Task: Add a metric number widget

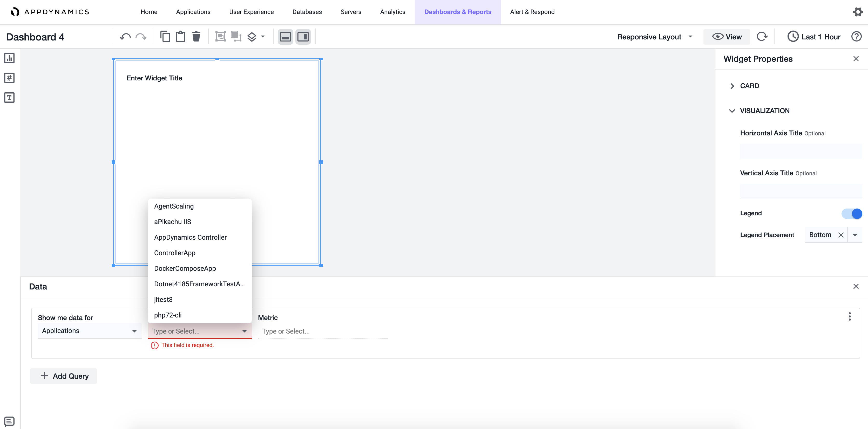Action: click(x=9, y=78)
